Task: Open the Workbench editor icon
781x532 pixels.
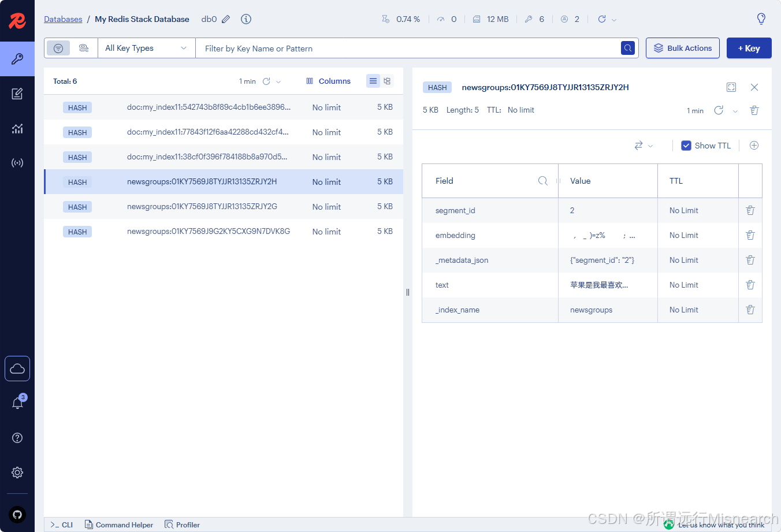Action: pyautogui.click(x=17, y=94)
